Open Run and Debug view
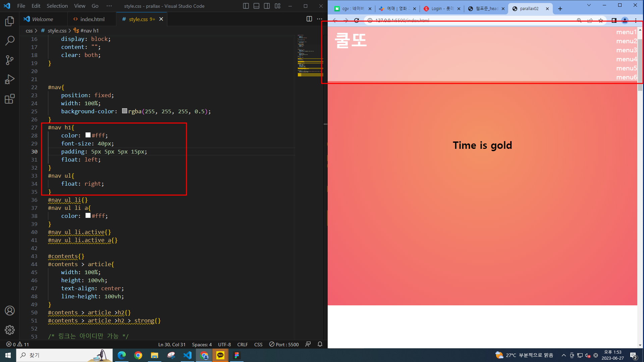The image size is (644, 362). click(x=9, y=79)
